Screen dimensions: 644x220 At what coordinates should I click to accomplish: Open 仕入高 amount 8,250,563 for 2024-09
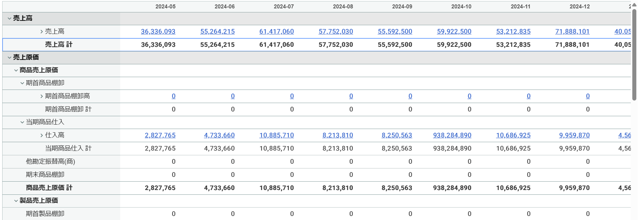tap(397, 135)
